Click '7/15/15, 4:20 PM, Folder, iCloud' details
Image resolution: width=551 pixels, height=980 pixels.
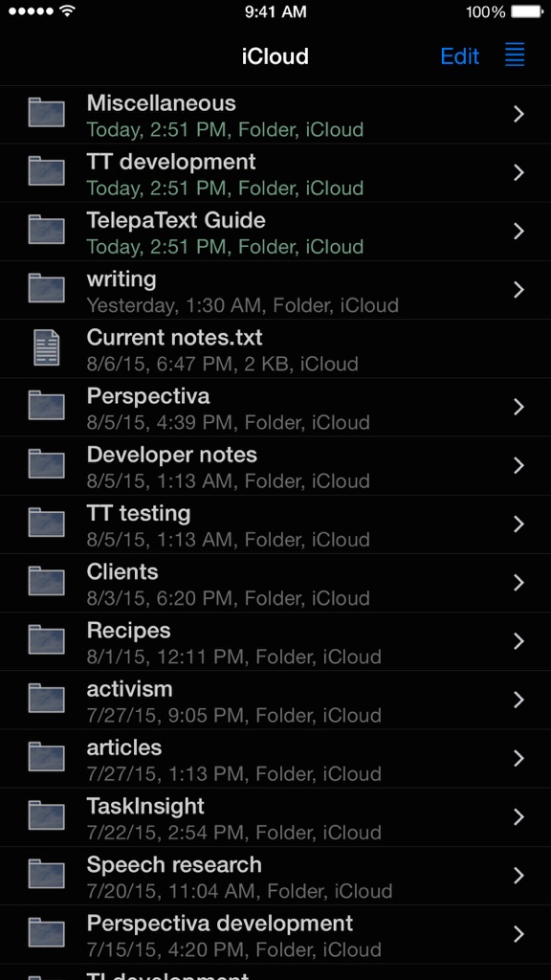coord(233,950)
